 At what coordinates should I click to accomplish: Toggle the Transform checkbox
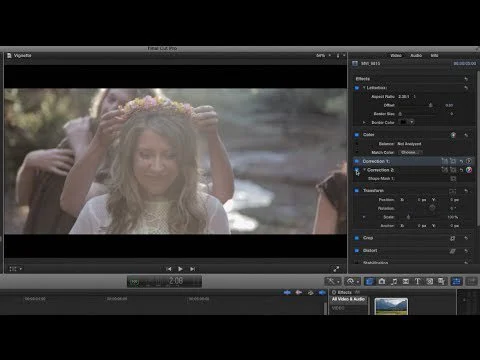(x=356, y=191)
